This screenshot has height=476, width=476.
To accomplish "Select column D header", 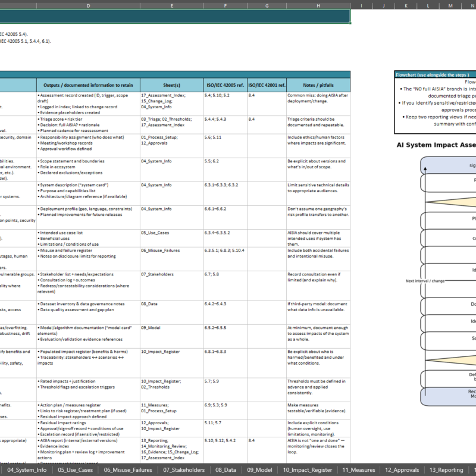I will (x=88, y=5).
